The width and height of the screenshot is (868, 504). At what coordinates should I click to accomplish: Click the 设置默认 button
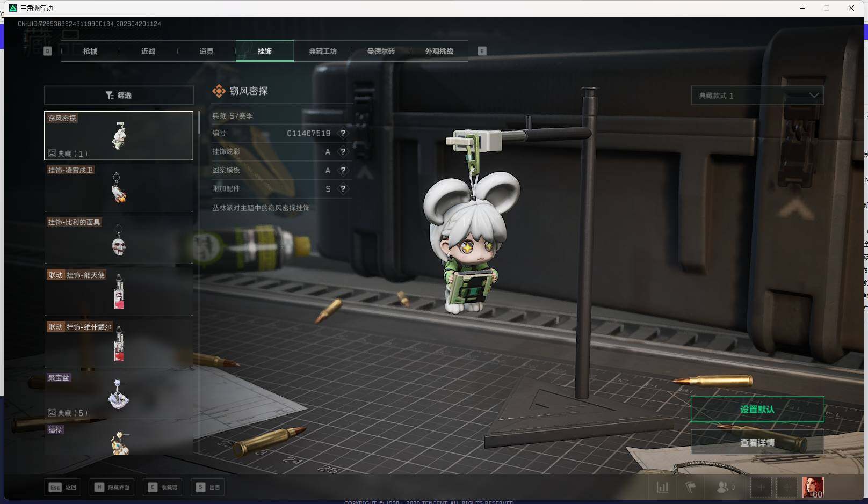pos(757,410)
